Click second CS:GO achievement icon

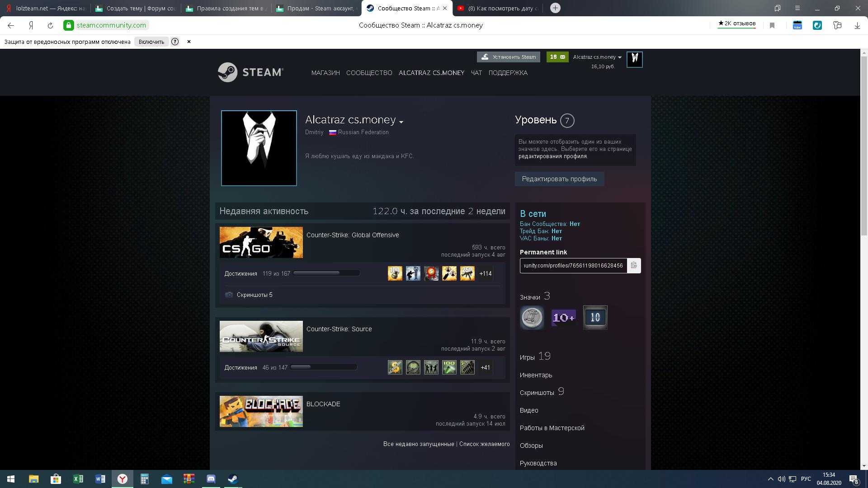pos(413,273)
